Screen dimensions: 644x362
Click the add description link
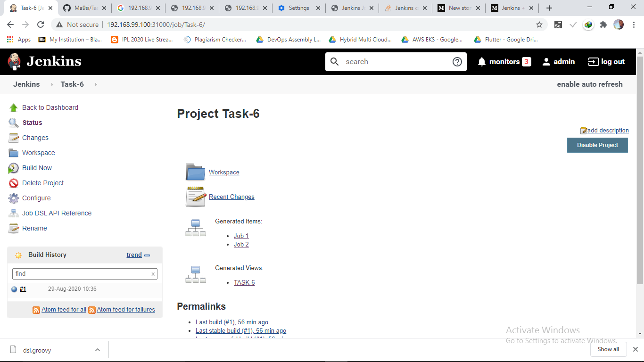click(x=608, y=131)
